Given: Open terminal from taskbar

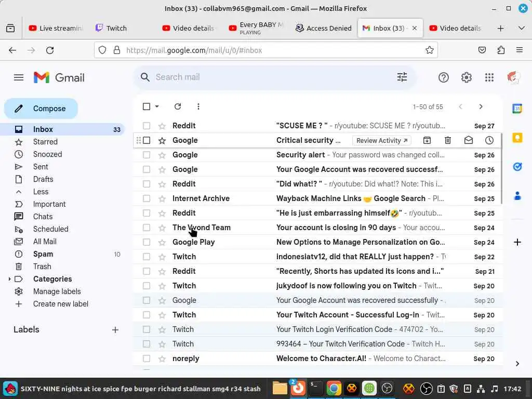Looking at the screenshot, I should [315, 388].
